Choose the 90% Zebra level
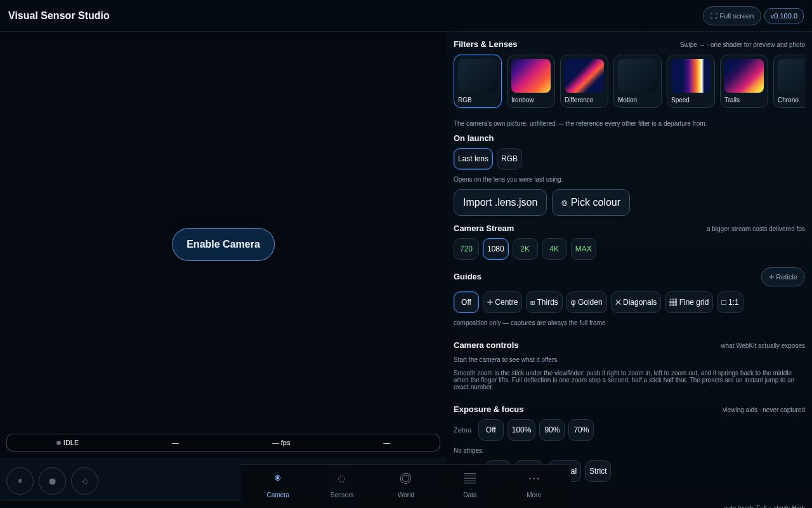This screenshot has width=812, height=508. coord(552,430)
